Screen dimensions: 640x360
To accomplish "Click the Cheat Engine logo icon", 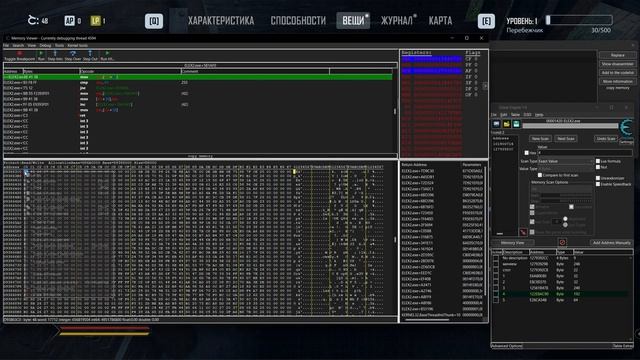I will 626,128.
